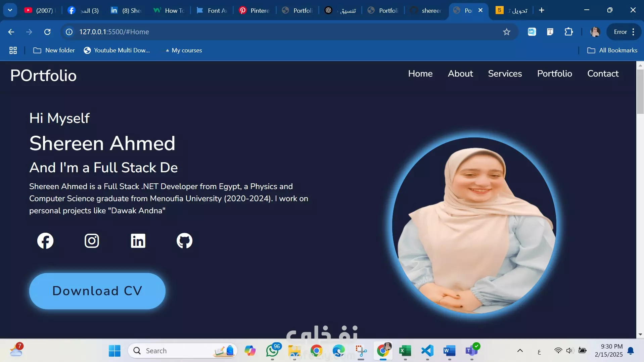Open the Facebook social icon link
The height and width of the screenshot is (362, 644).
coord(45,240)
